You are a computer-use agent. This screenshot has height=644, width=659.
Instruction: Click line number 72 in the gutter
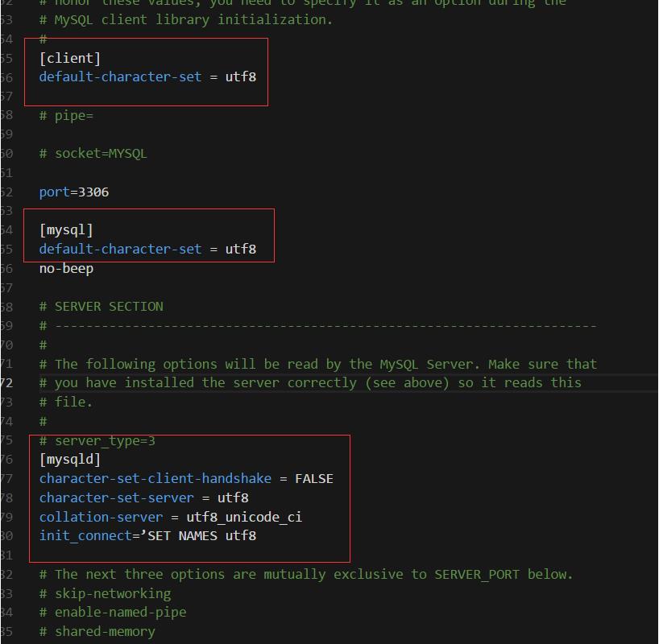pos(6,382)
